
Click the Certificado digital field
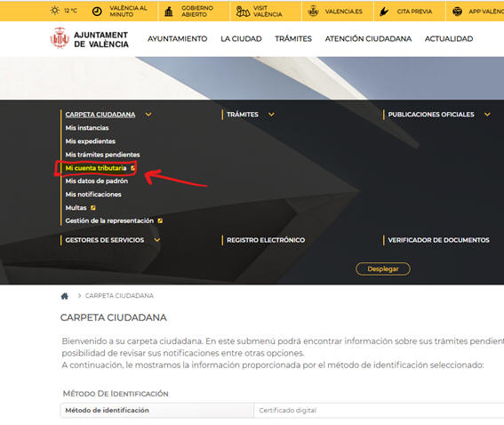(379, 410)
